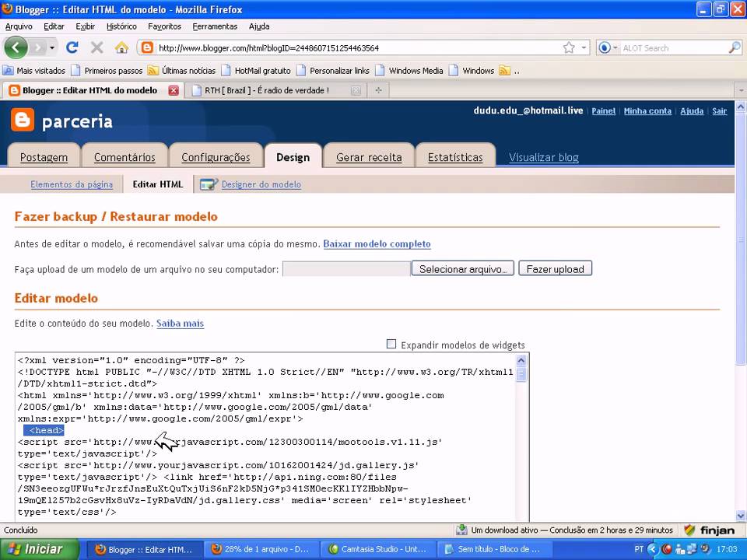Click the Blogger site icon in address bar

[148, 47]
